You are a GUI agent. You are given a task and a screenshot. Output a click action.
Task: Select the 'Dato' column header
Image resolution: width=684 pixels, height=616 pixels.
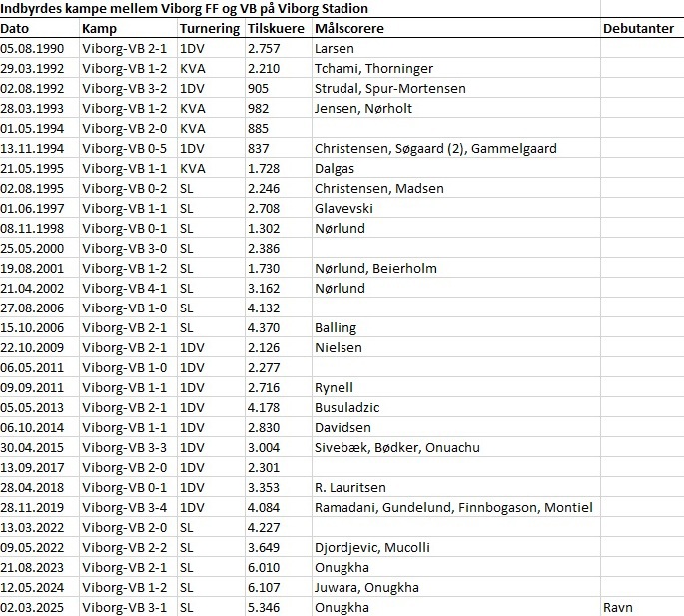point(15,28)
